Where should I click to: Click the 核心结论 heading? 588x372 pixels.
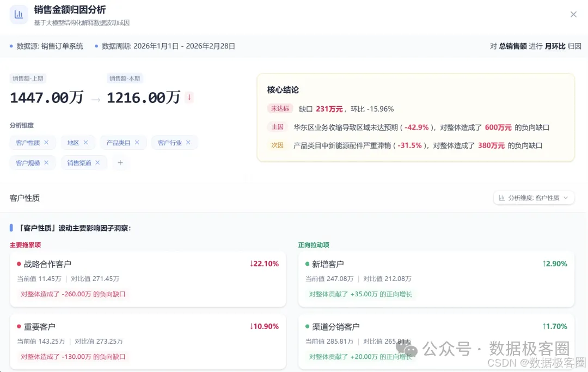(283, 90)
